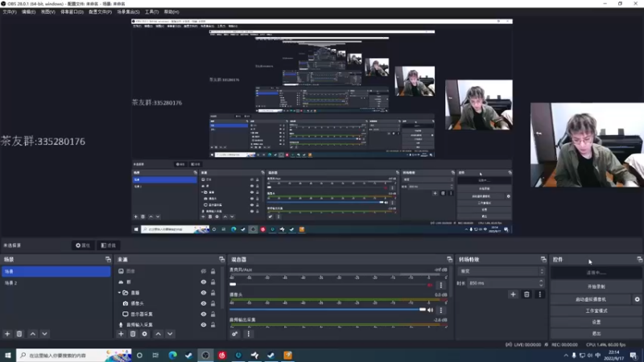Remove scene transition with trash icon

pos(526,294)
